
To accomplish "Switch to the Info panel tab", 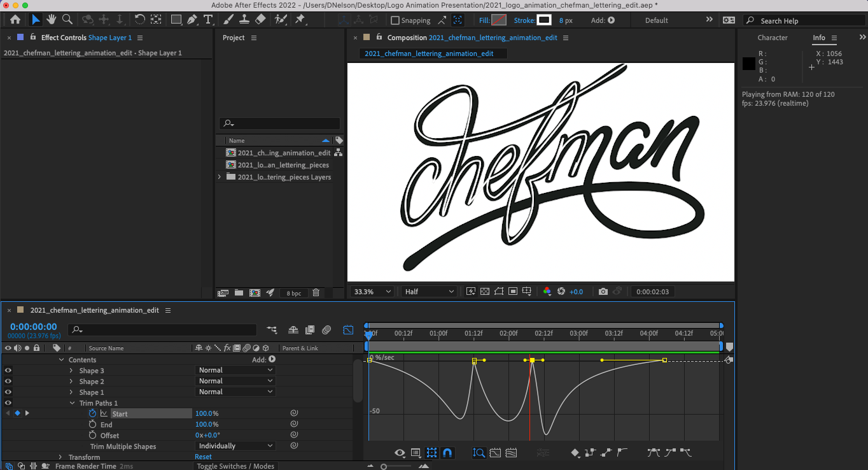I will pos(819,38).
